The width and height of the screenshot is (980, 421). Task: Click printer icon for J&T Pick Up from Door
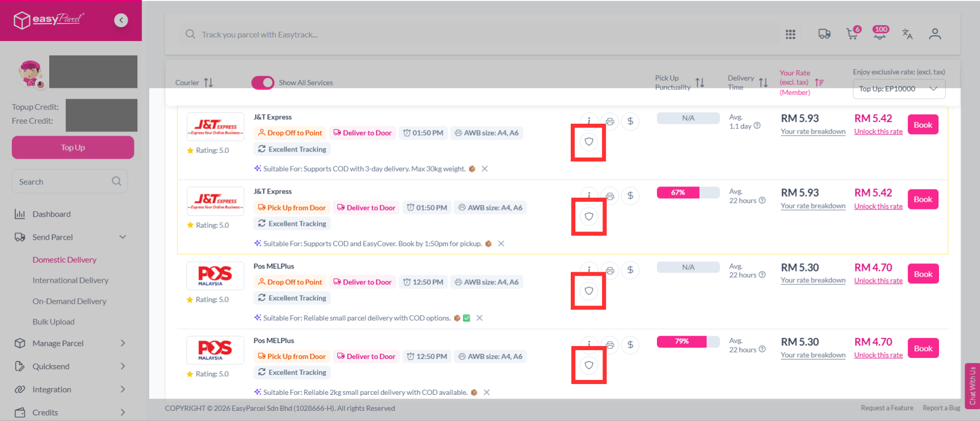click(610, 196)
